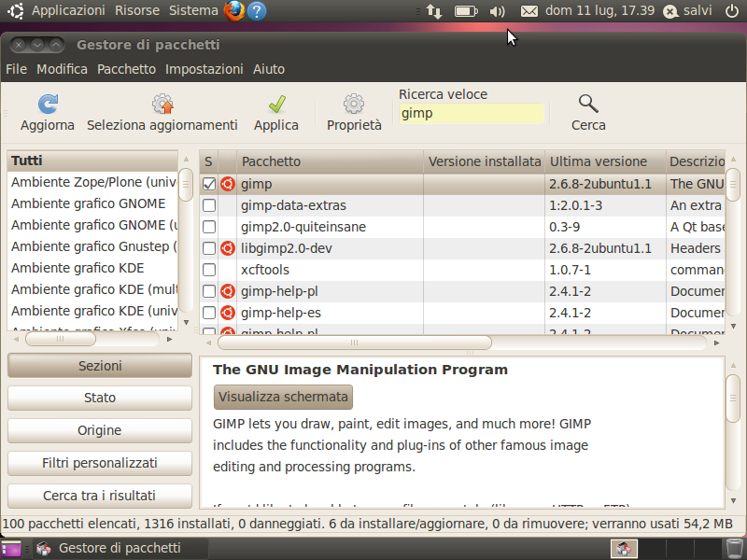Open the salvi user menu
Viewport: 747px width, 560px height.
[x=688, y=10]
